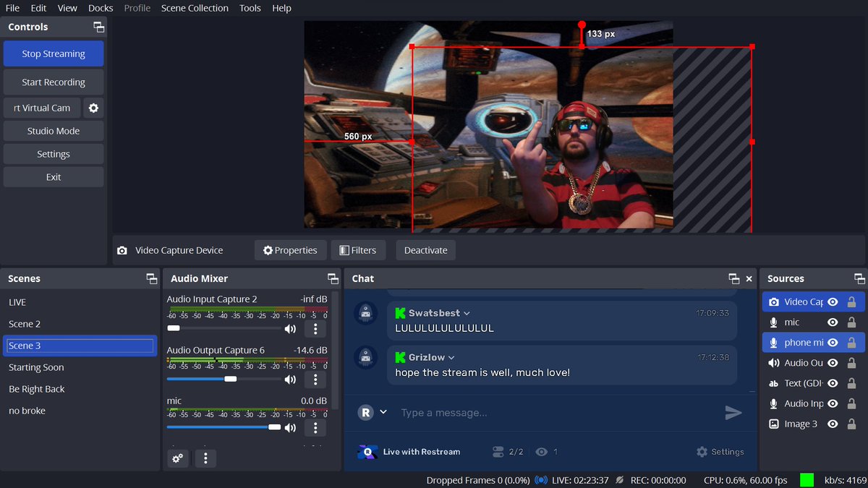Mute Audio Output Capture 6 speaker
The width and height of the screenshot is (868, 488).
[290, 380]
